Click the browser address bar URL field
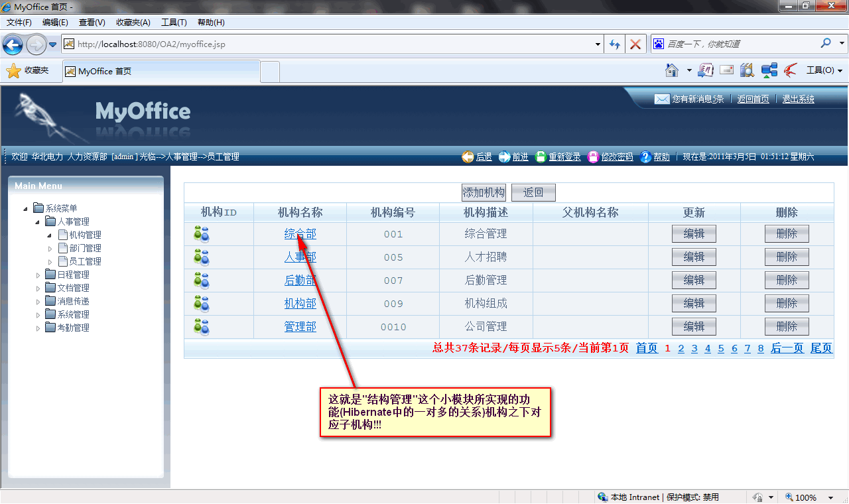Screen dimensions: 849x504 click(x=332, y=44)
